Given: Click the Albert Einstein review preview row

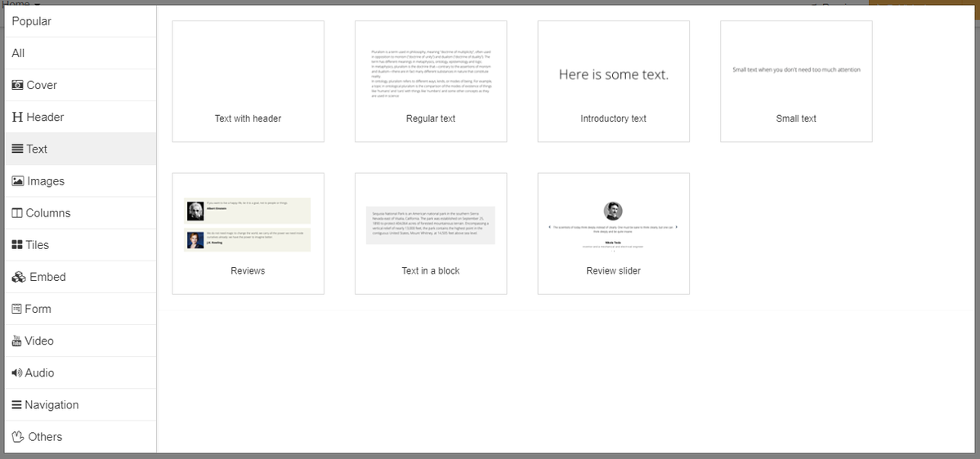Looking at the screenshot, I should [248, 211].
